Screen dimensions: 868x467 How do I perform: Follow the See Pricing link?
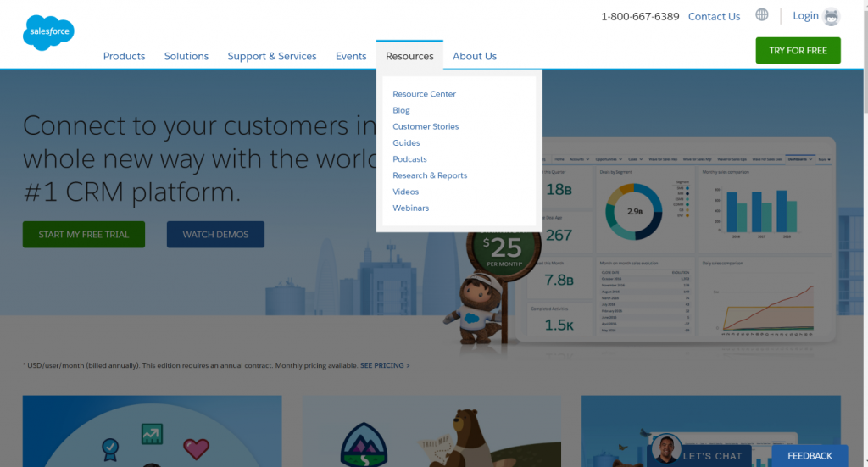point(385,365)
